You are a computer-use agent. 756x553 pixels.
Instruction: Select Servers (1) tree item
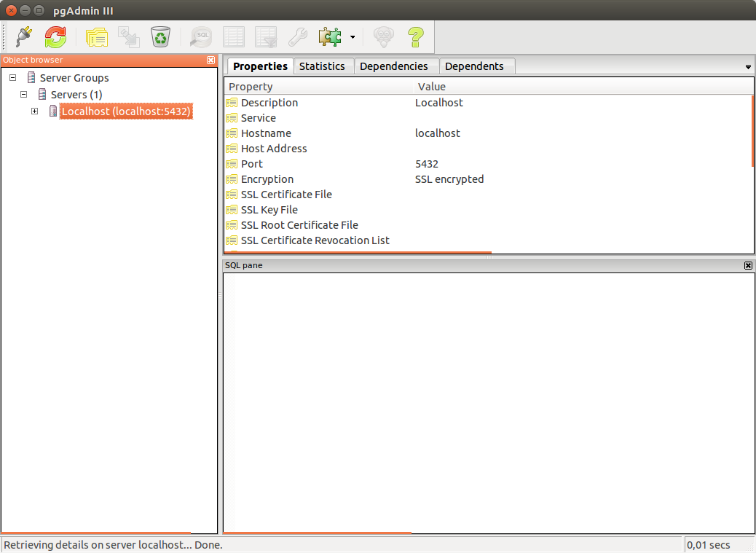(76, 95)
